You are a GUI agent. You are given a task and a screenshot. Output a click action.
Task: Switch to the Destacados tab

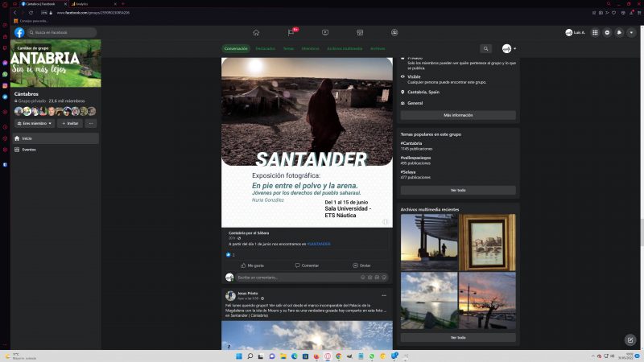pyautogui.click(x=265, y=48)
